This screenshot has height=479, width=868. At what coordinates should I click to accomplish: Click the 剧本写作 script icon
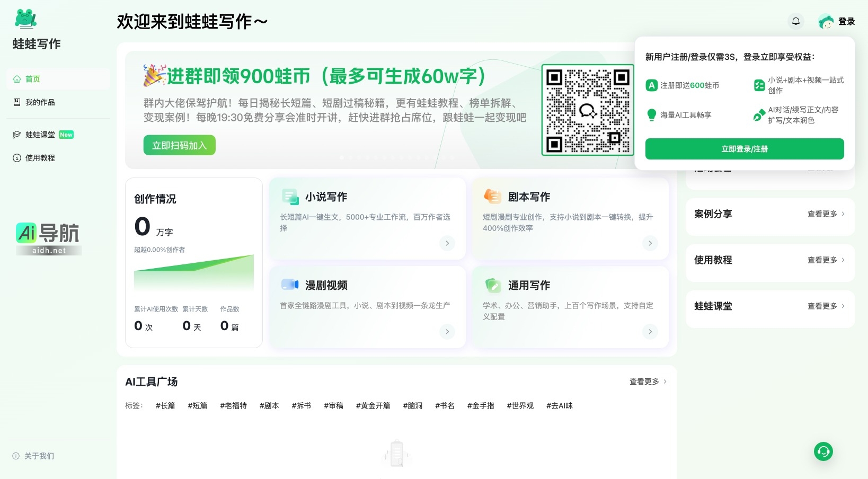click(493, 196)
